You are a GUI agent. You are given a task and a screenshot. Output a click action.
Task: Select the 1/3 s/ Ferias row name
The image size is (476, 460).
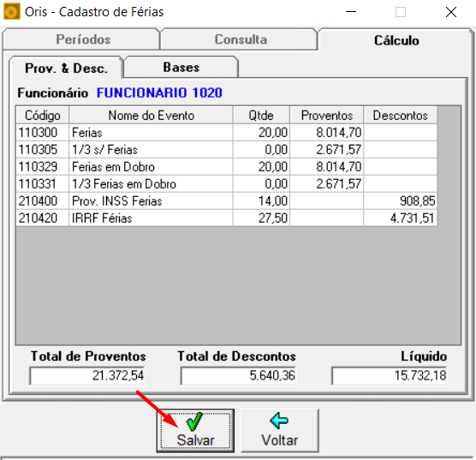[152, 150]
